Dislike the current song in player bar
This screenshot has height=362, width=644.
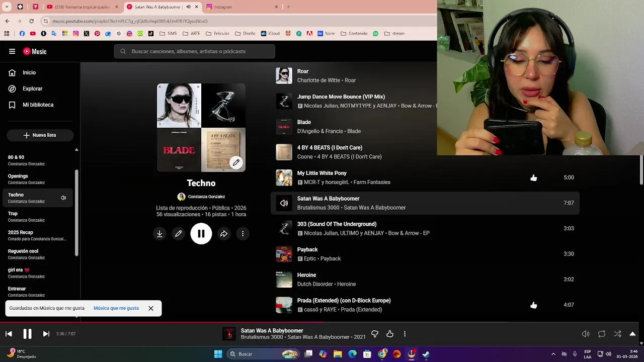(x=375, y=334)
